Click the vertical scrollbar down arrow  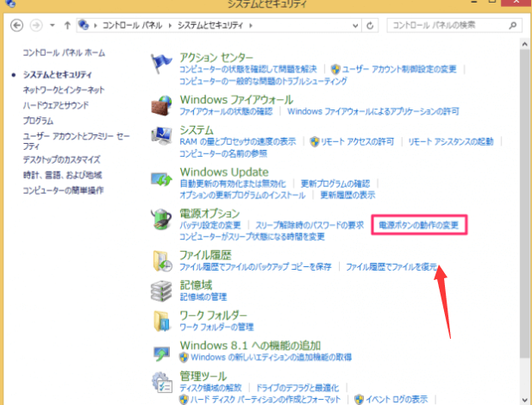[x=524, y=400]
